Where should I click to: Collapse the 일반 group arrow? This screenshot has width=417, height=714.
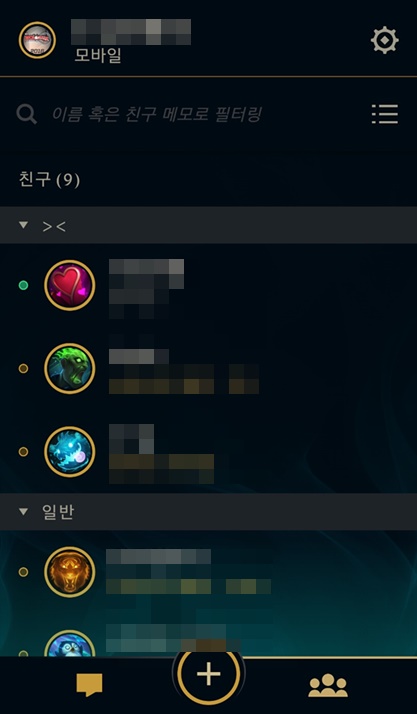click(23, 512)
